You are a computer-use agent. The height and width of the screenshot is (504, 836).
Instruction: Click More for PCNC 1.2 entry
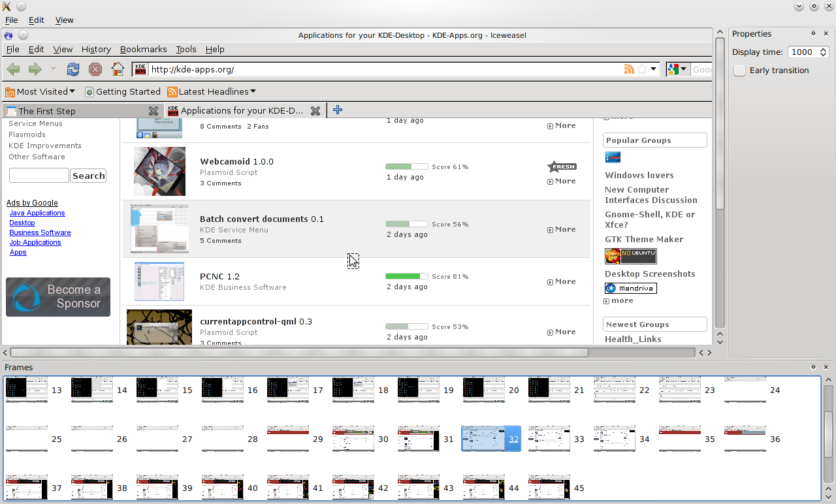click(562, 282)
